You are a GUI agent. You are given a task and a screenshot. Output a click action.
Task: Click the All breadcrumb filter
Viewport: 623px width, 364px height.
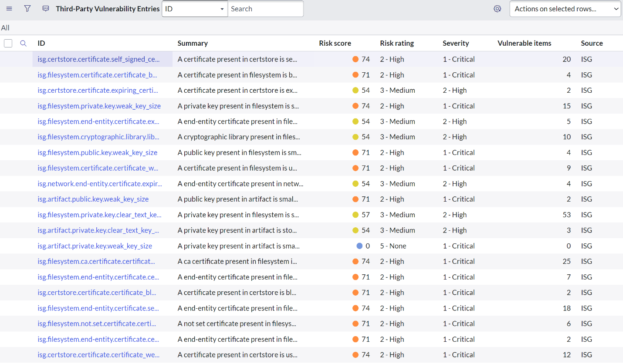click(x=5, y=27)
